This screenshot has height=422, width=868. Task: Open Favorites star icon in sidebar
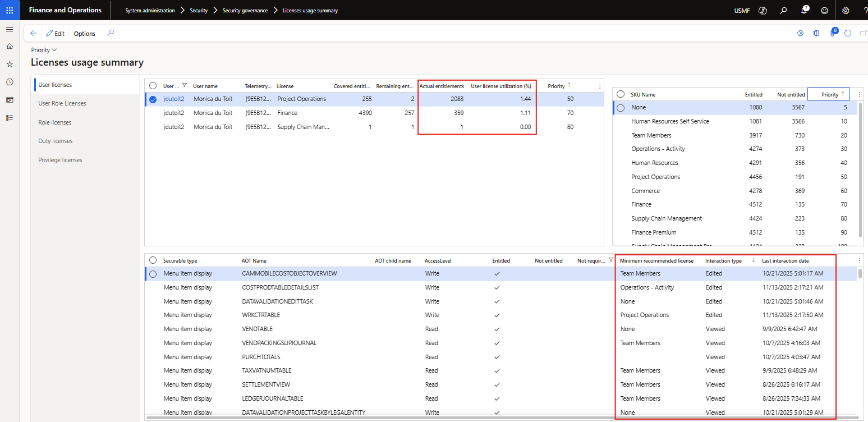[10, 65]
